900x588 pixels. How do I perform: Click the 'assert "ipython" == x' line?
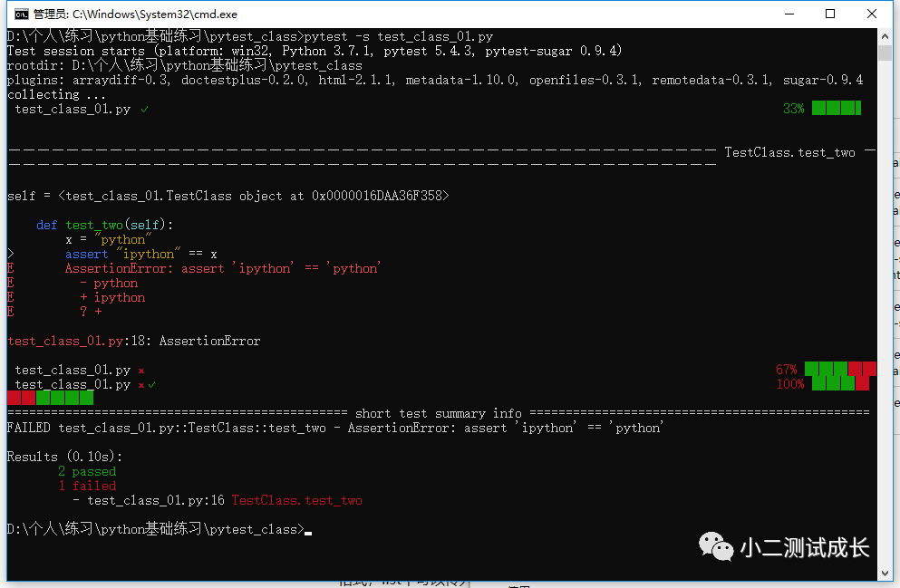pos(141,254)
